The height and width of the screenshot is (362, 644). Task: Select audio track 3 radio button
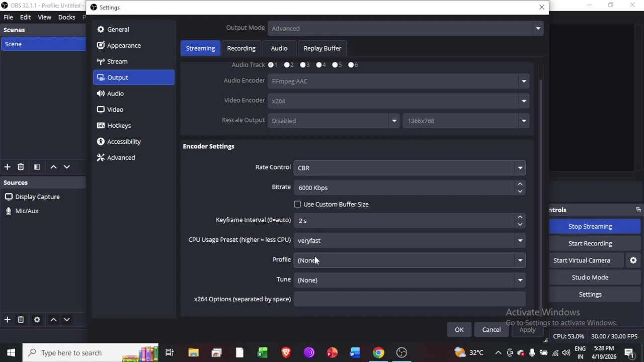pos(303,65)
